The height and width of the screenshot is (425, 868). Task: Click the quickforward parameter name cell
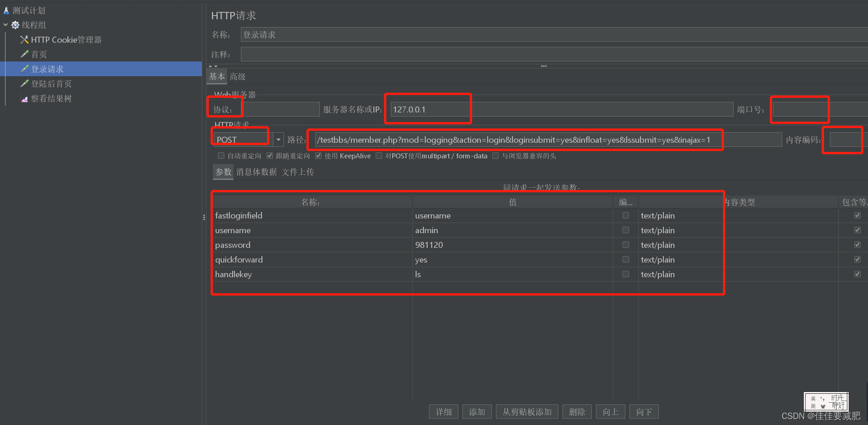point(312,259)
